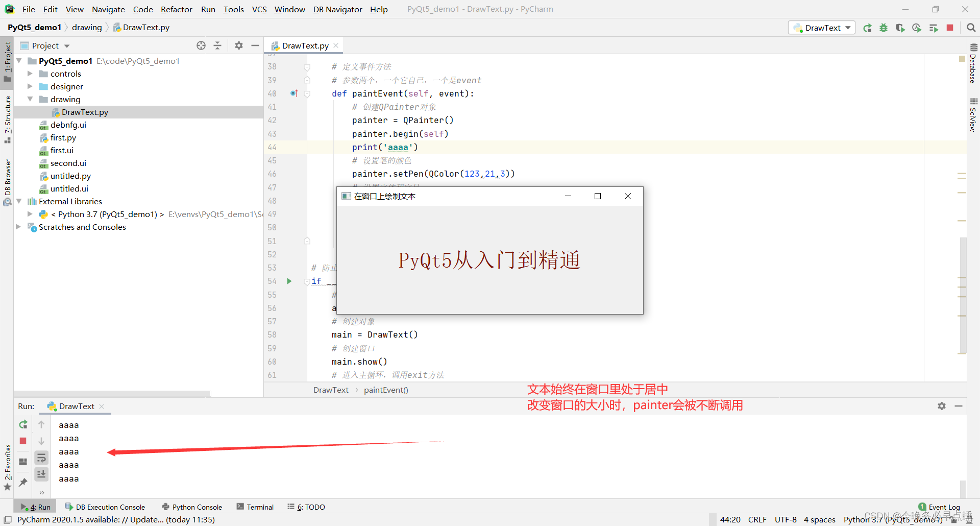Viewport: 980px width, 526px height.
Task: Start debugging with the bug icon
Action: (884, 28)
